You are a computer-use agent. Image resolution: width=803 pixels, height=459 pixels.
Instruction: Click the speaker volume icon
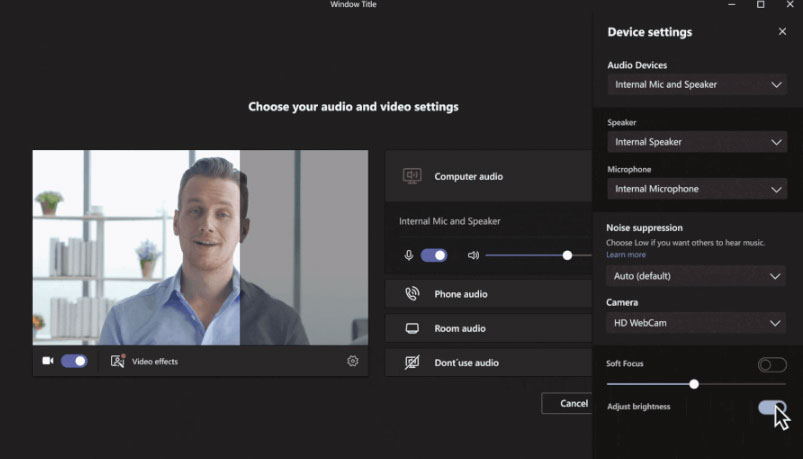coord(473,255)
